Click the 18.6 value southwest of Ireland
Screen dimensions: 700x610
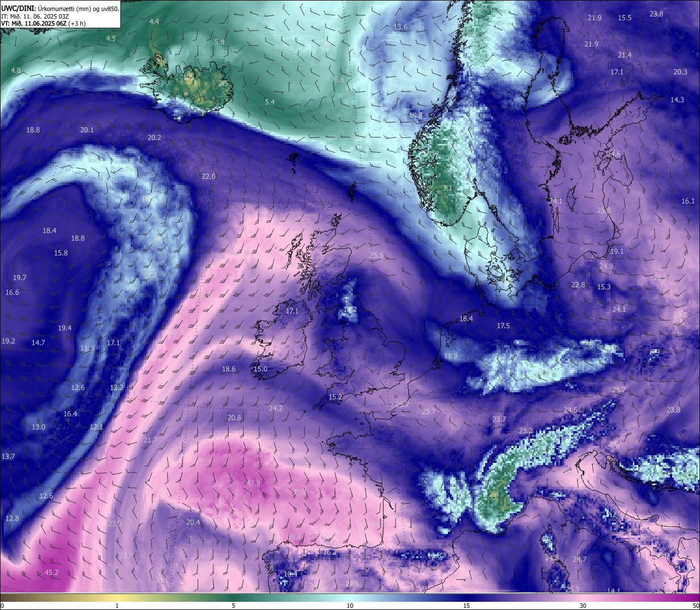229,369
